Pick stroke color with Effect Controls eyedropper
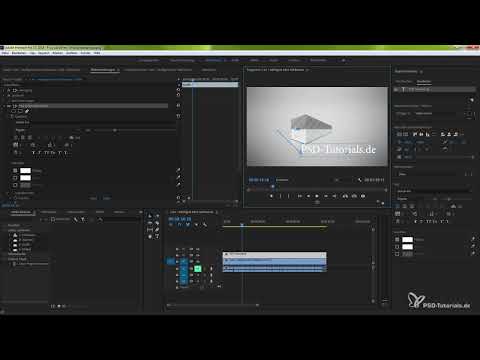The image size is (480, 360). 178,177
